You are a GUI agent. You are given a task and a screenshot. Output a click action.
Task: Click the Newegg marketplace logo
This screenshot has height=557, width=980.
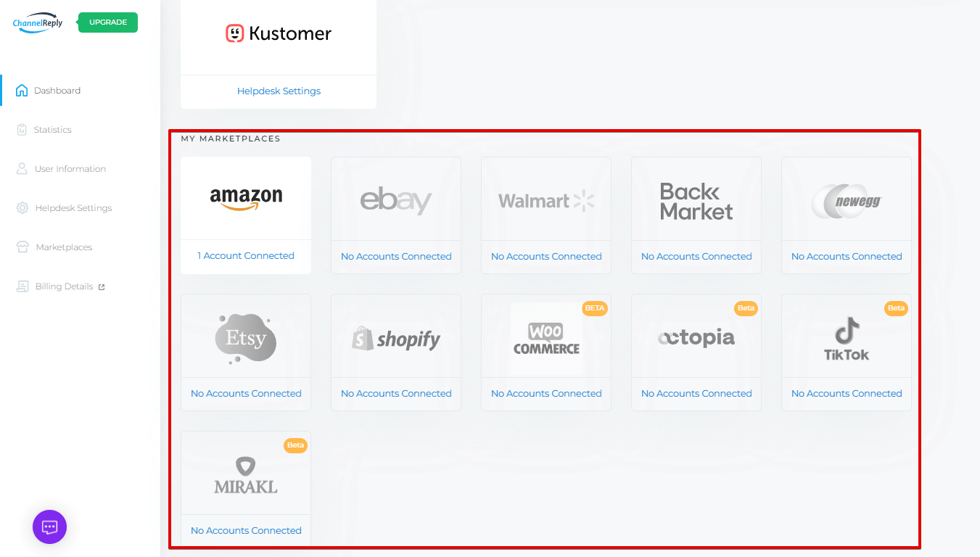(847, 201)
